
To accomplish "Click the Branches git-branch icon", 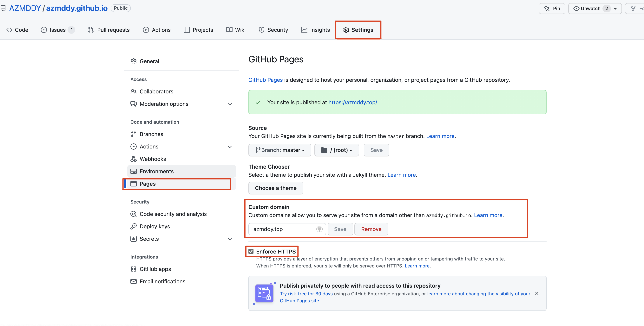I will [134, 134].
